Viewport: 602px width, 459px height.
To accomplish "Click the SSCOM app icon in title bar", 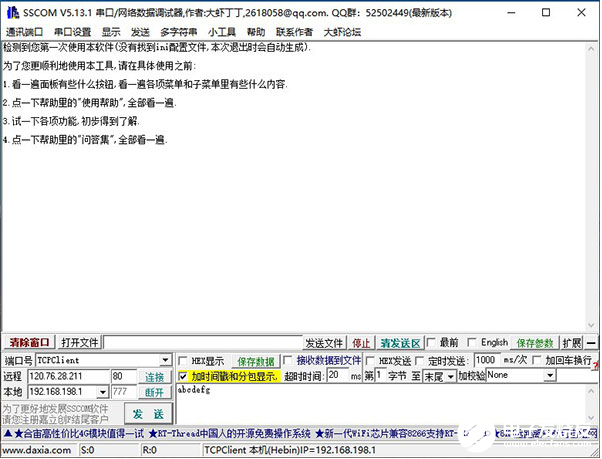I will (x=11, y=10).
